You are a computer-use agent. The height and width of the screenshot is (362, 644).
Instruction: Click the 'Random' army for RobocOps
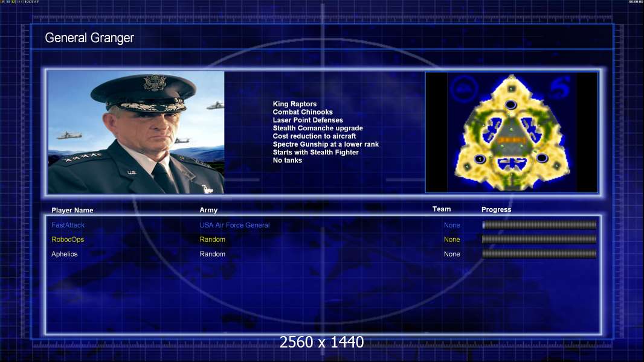212,240
